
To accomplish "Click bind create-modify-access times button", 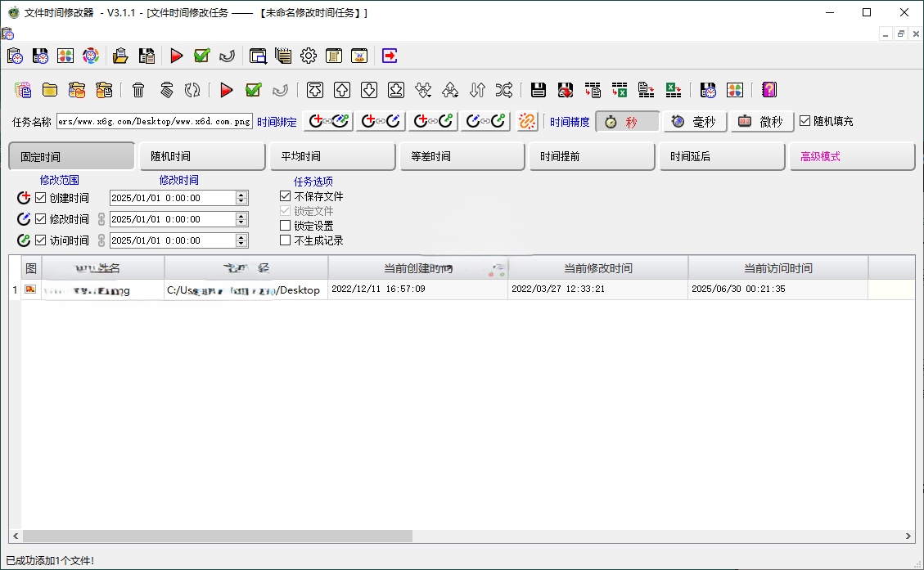I will pos(328,121).
